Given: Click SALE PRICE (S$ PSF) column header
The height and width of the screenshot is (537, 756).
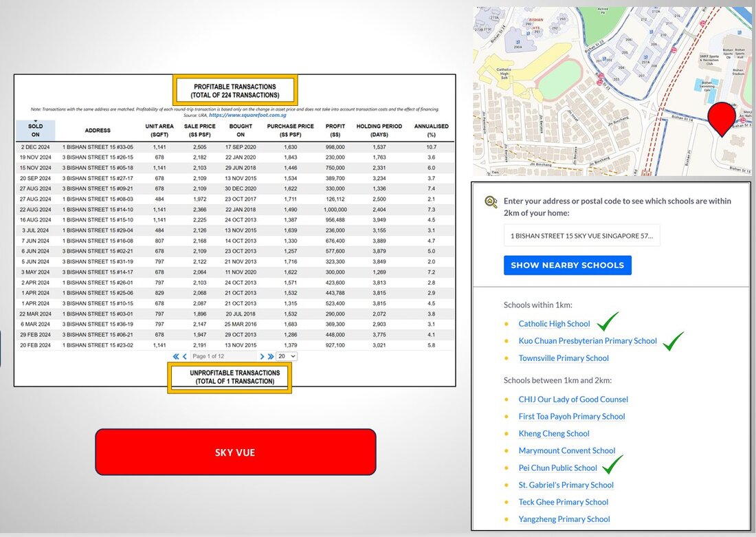Looking at the screenshot, I should (x=199, y=130).
